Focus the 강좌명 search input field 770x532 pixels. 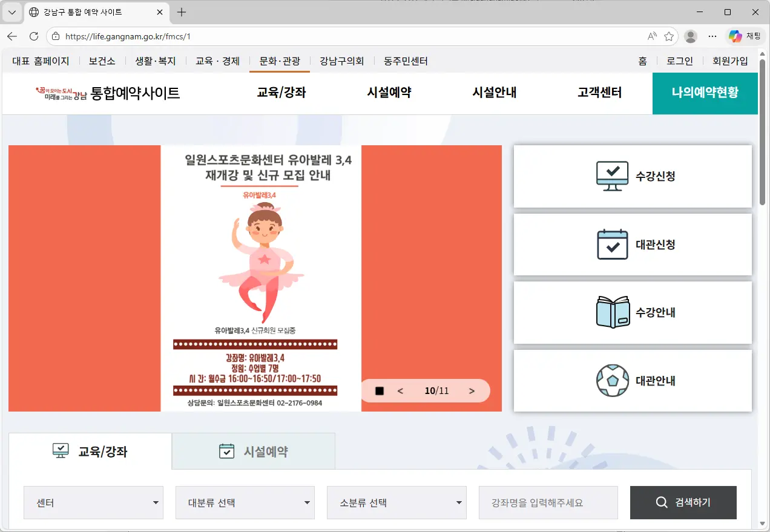[548, 502]
